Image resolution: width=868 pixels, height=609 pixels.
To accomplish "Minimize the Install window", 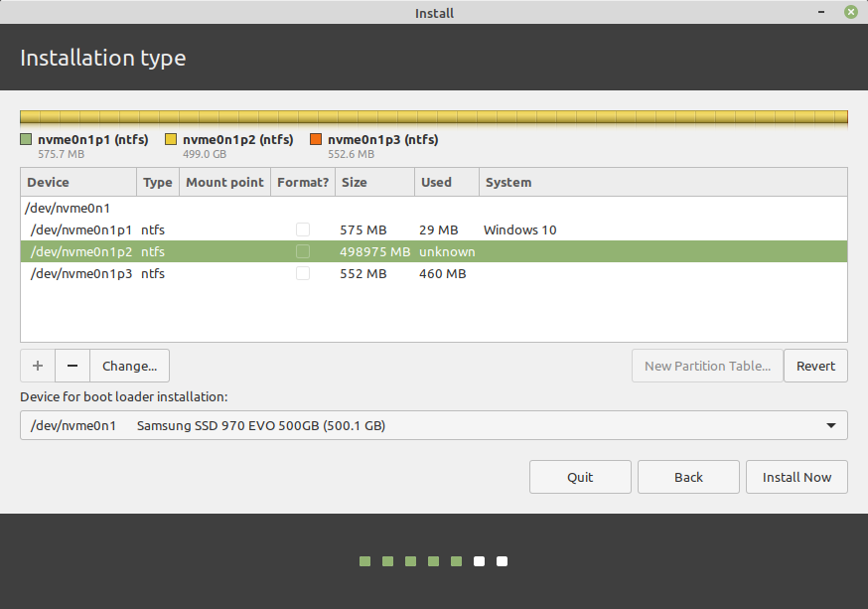I will coord(821,12).
